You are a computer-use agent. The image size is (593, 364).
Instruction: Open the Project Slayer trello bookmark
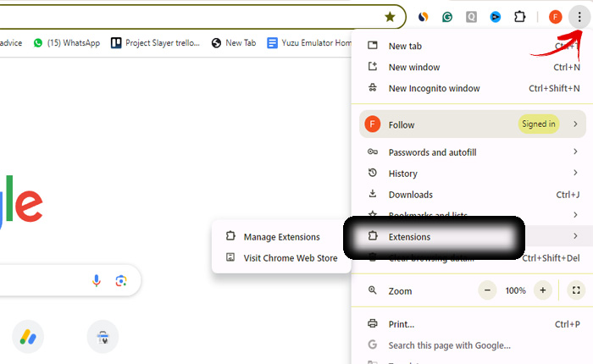(x=155, y=42)
